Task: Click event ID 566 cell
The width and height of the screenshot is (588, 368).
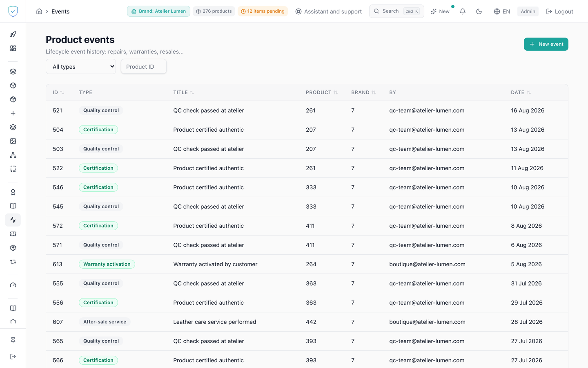Action: click(58, 360)
